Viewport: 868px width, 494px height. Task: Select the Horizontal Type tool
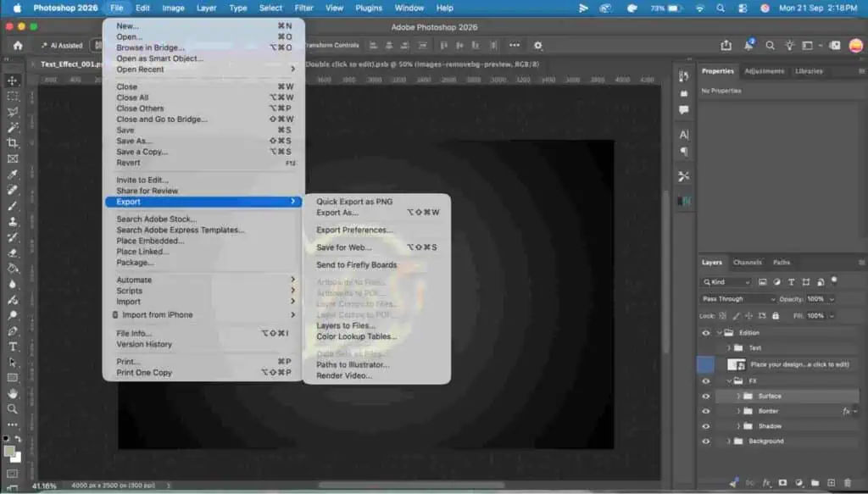pos(12,347)
